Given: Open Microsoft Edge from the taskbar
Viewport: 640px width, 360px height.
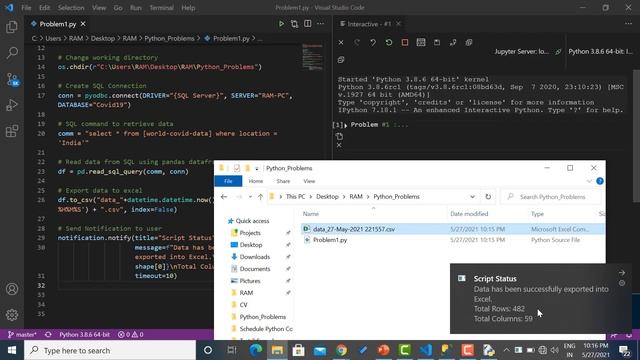Looking at the screenshot, I should tap(256, 350).
